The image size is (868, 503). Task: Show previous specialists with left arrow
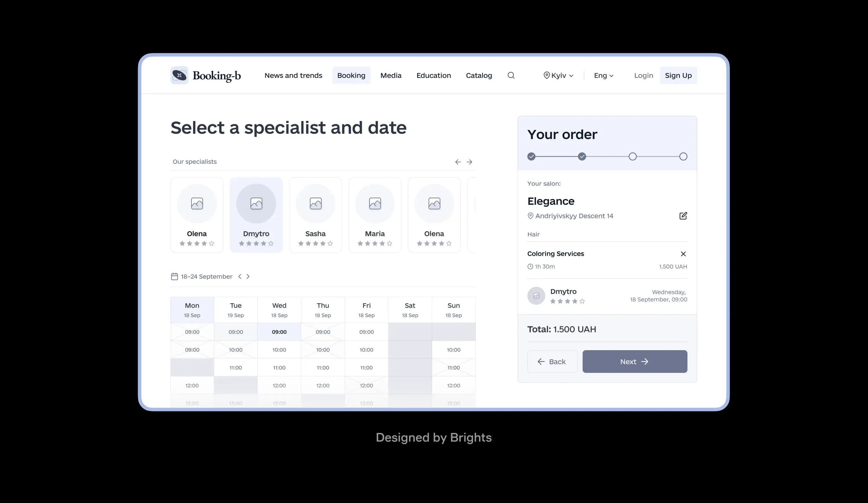click(x=458, y=162)
